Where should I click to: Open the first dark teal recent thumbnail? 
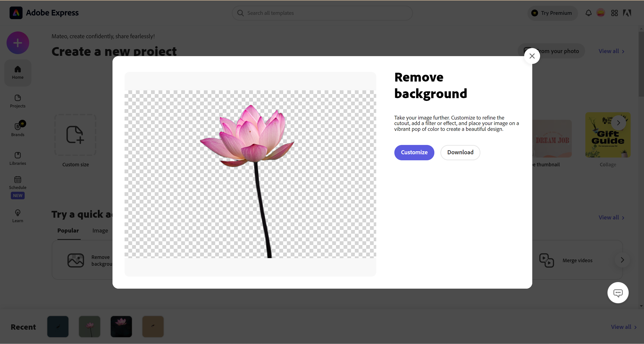coord(58,327)
